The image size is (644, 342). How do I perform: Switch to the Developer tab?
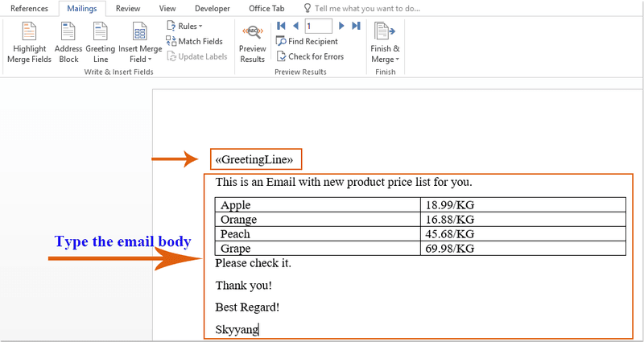(213, 8)
